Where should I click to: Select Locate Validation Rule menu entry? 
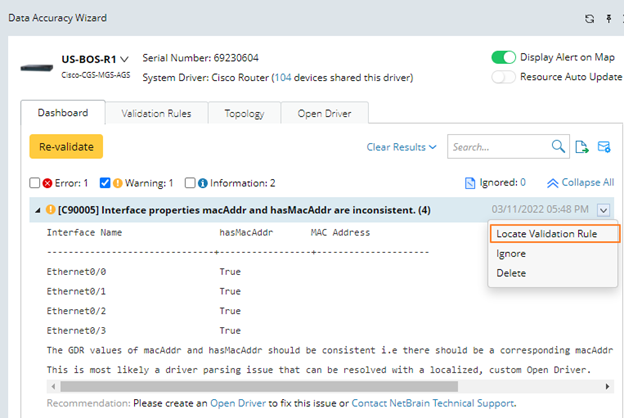click(x=555, y=234)
